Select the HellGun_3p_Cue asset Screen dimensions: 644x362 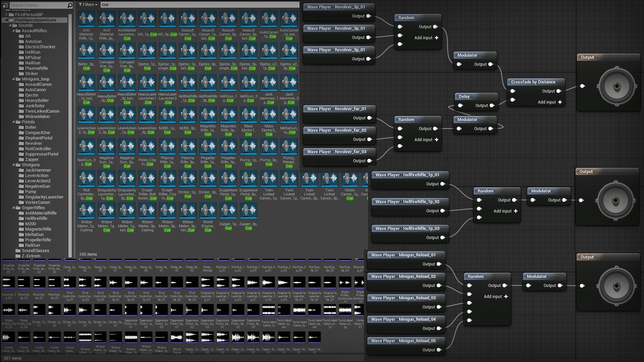point(249,89)
